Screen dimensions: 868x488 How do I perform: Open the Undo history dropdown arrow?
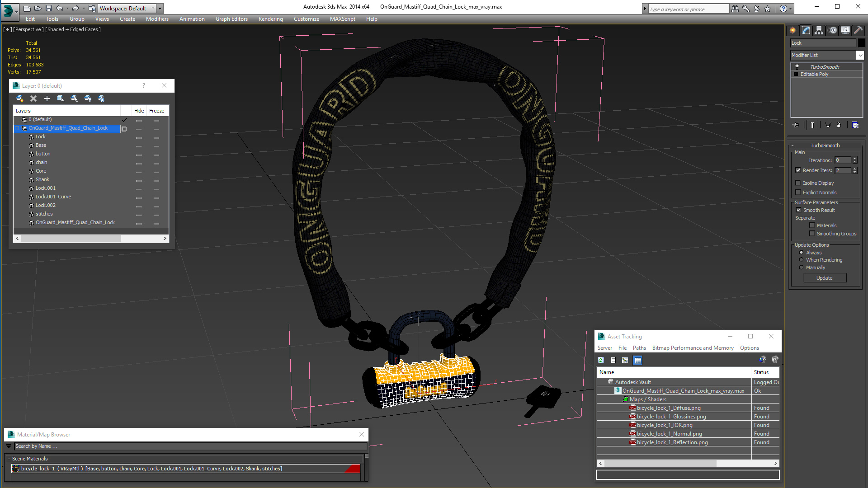click(67, 8)
